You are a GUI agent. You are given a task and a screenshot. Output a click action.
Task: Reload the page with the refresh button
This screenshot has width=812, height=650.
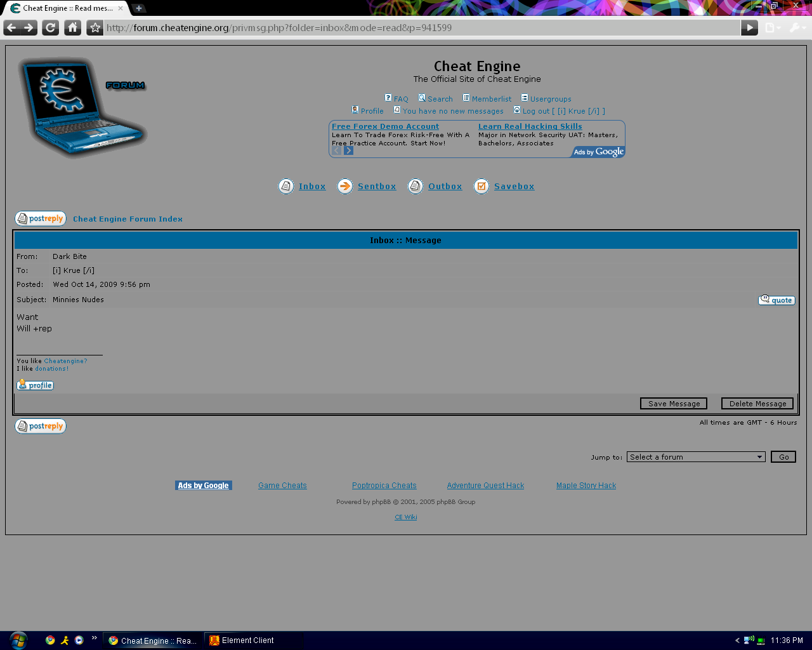(x=51, y=28)
